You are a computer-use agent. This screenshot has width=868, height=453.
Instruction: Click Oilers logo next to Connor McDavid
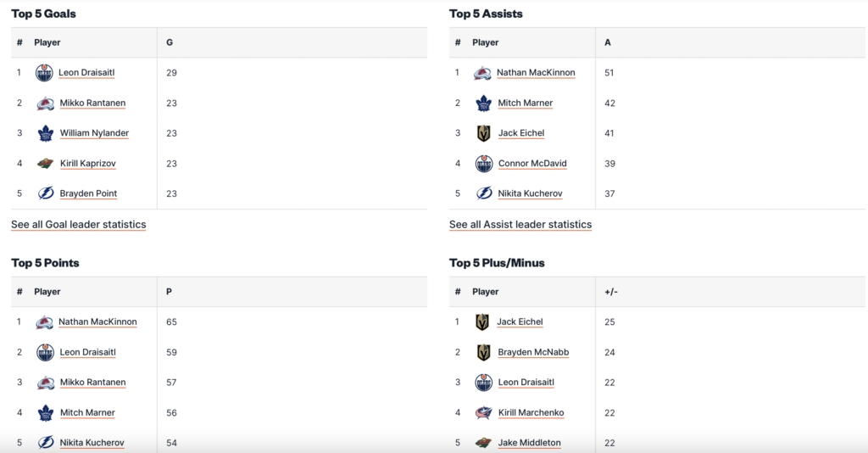click(x=483, y=164)
